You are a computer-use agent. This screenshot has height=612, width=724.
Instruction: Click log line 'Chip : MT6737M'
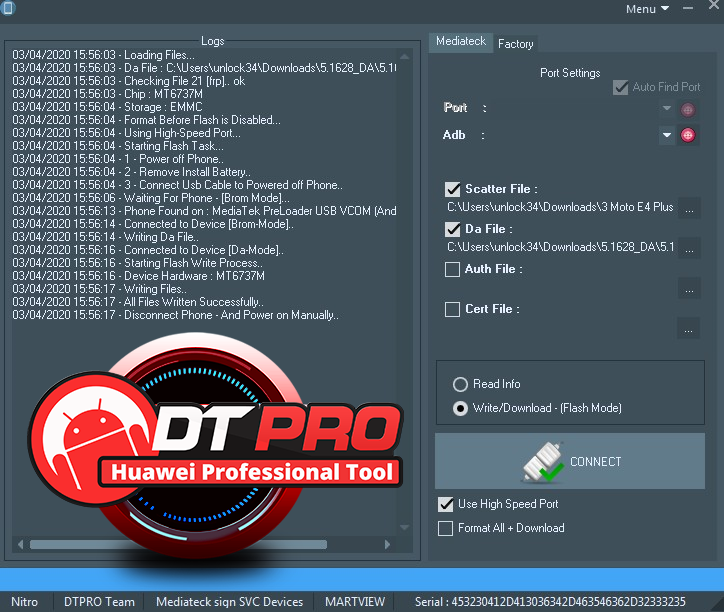click(108, 94)
